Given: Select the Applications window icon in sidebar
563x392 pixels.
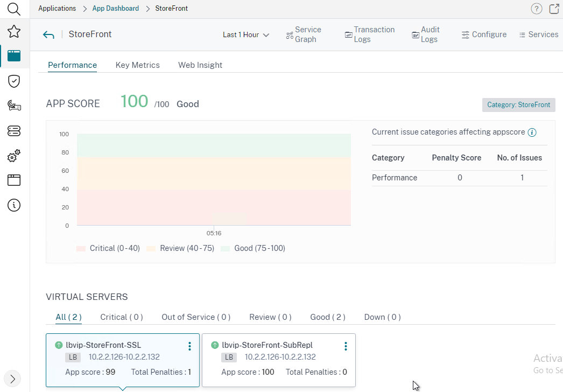Looking at the screenshot, I should point(14,56).
